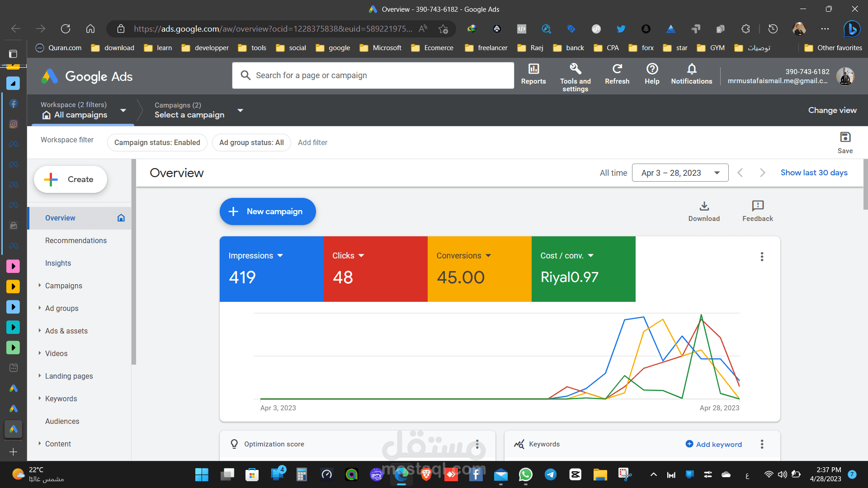Click the browser home icon

point(90,29)
